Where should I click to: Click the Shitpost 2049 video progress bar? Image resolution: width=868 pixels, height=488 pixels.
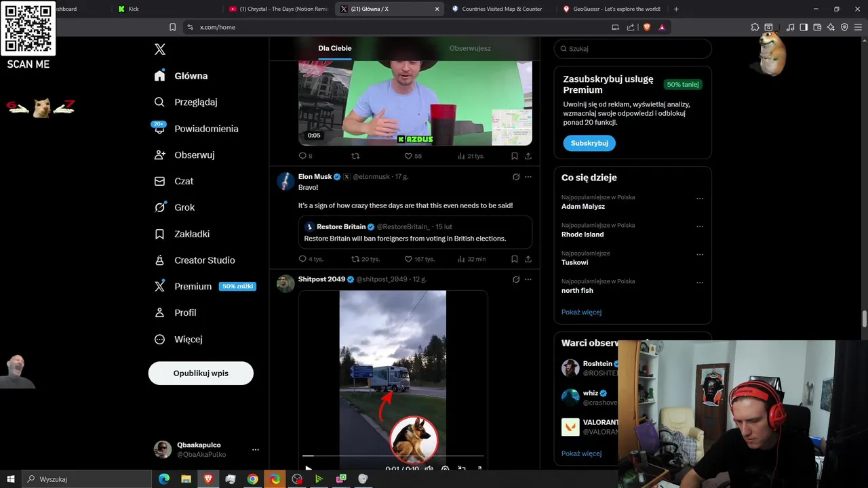[x=393, y=456]
